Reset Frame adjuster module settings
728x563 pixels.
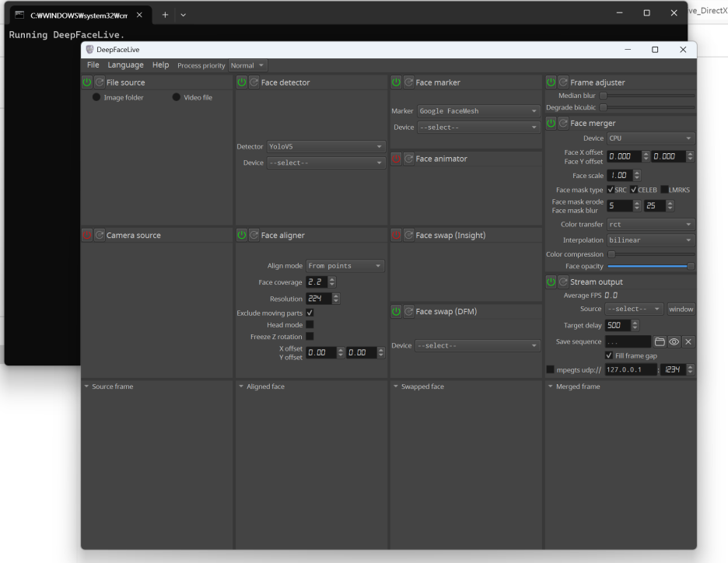(563, 82)
